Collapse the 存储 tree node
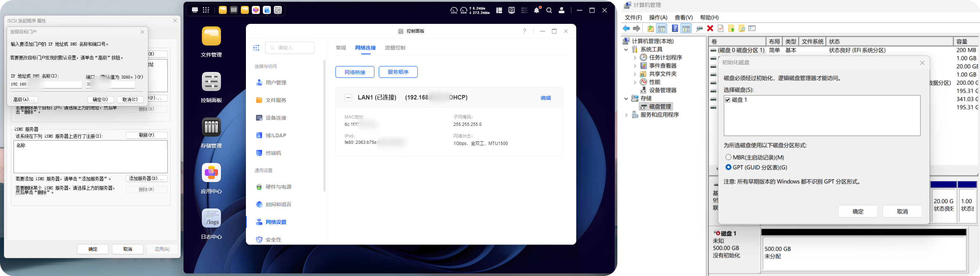The image size is (980, 276). [x=626, y=98]
